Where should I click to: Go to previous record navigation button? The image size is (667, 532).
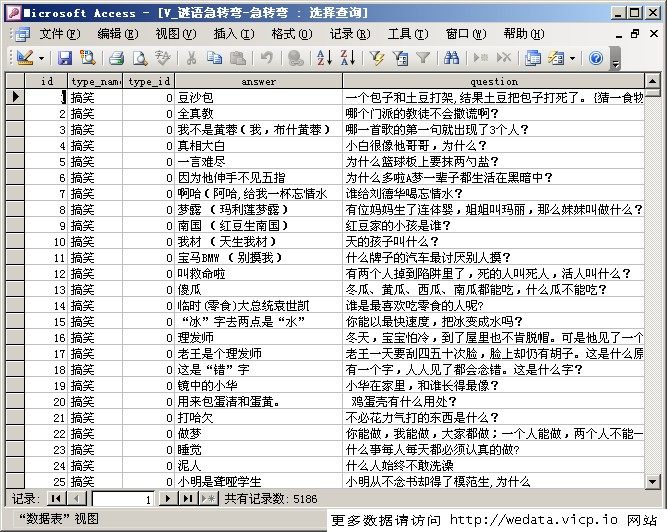77,498
